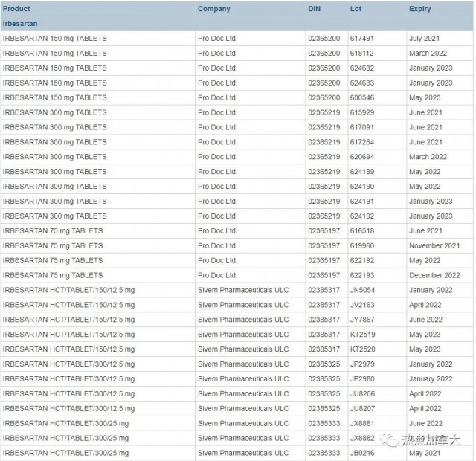Click the product name in lot JP2979 row
This screenshot has height=461, width=476.
pyautogui.click(x=68, y=364)
